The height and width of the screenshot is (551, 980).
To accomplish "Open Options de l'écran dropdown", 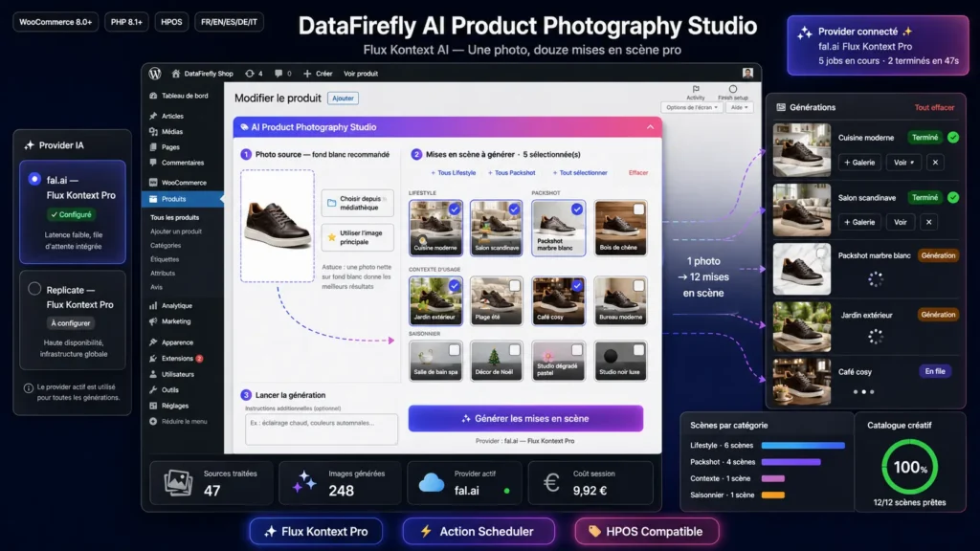I will click(691, 107).
